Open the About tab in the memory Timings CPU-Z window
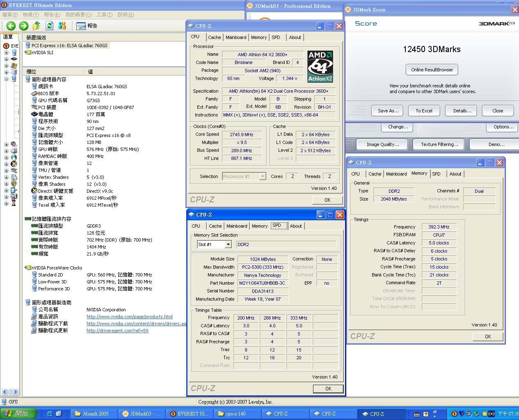This screenshot has width=519, height=420. click(455, 174)
